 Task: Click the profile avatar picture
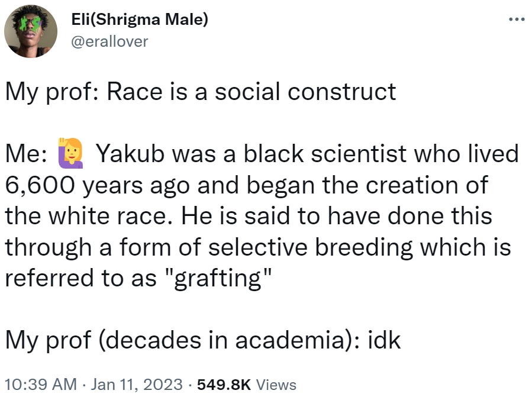click(x=31, y=31)
